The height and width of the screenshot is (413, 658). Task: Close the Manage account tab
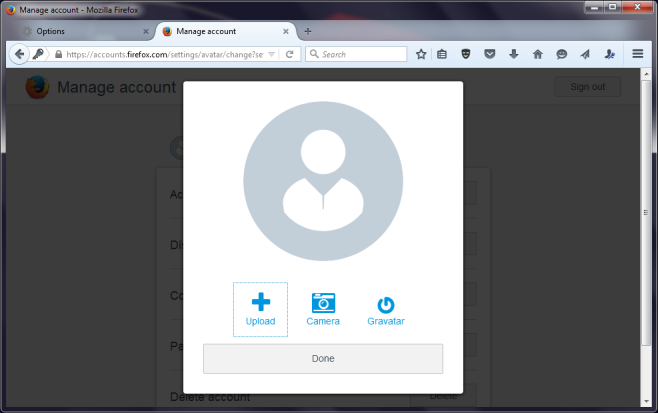pyautogui.click(x=286, y=31)
